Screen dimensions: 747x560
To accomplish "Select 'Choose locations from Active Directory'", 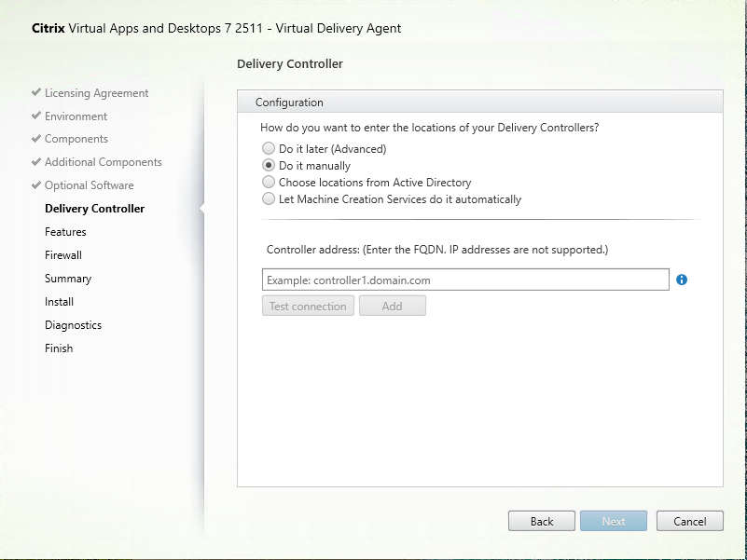I will point(270,183).
